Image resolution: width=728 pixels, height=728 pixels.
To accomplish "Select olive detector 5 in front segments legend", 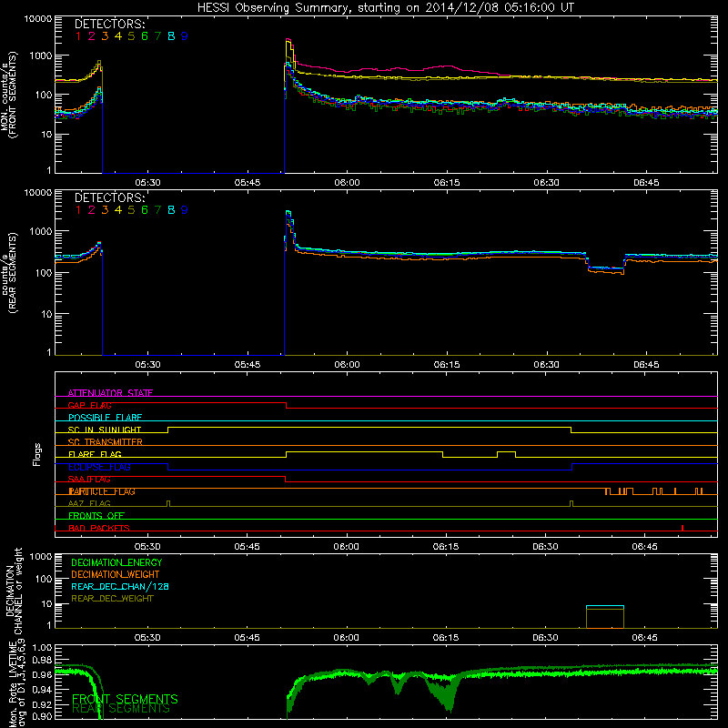I will point(131,36).
